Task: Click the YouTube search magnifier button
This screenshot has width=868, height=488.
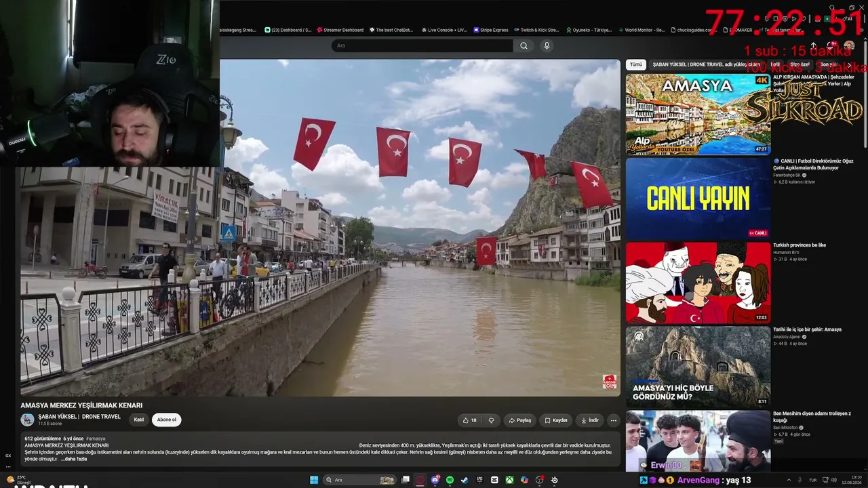Action: coord(524,45)
